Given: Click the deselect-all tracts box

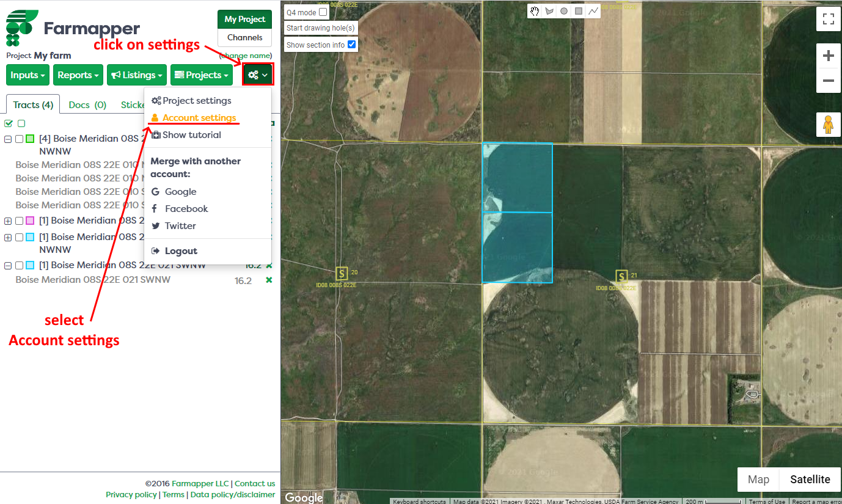Looking at the screenshot, I should tap(21, 123).
